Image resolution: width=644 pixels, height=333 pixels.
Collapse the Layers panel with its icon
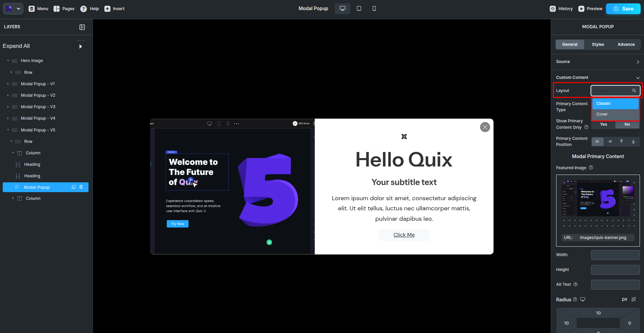82,27
